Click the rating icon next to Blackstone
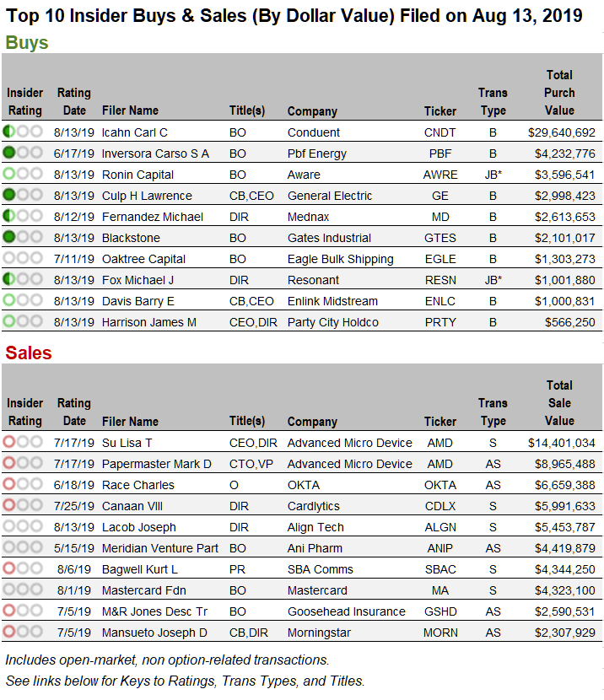The image size is (604, 700). click(x=23, y=238)
